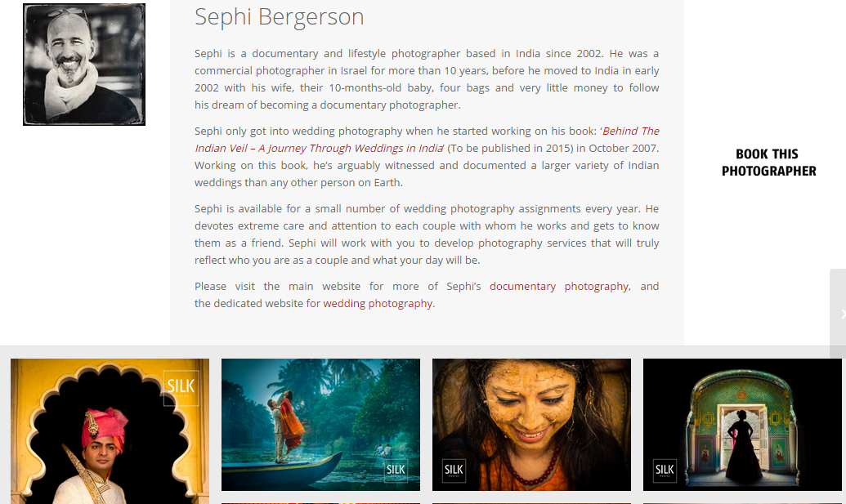Click SILK logo on silhouette photo
Viewport: 846px width, 504px height.
click(x=665, y=471)
